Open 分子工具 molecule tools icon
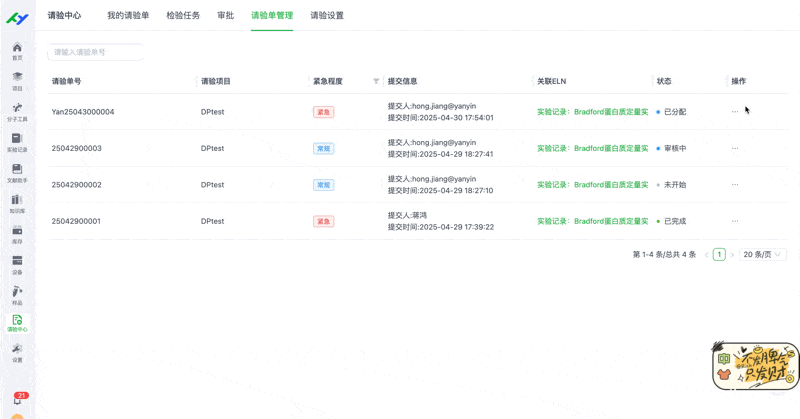This screenshot has width=800, height=419. [x=17, y=111]
